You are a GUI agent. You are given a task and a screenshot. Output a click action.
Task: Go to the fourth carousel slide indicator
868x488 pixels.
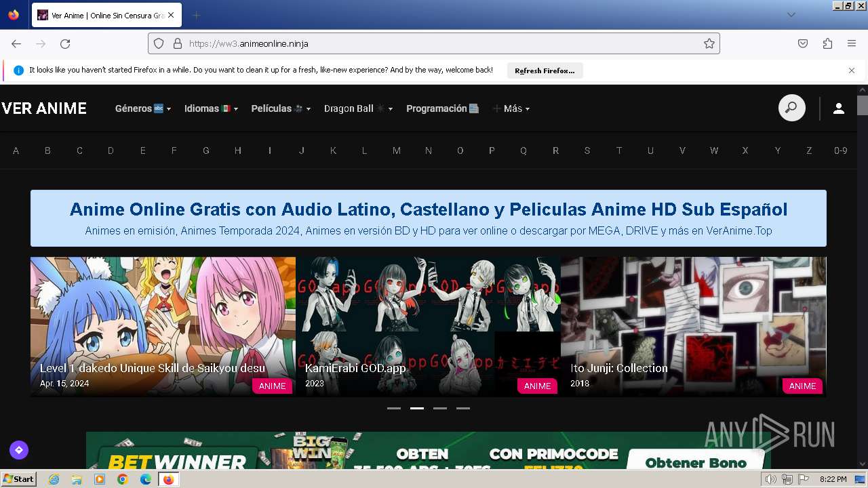coord(463,409)
